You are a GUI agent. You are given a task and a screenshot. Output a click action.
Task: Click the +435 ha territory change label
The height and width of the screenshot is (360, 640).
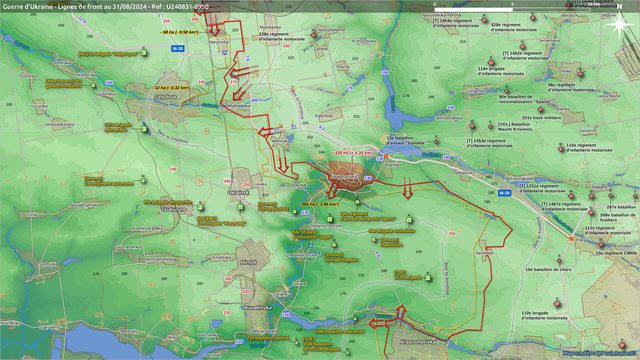pyautogui.click(x=352, y=153)
